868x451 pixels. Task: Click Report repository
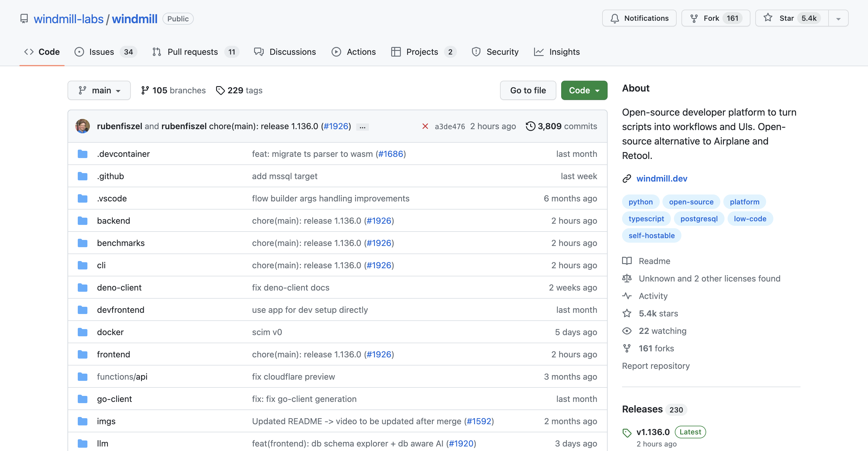(x=656, y=366)
